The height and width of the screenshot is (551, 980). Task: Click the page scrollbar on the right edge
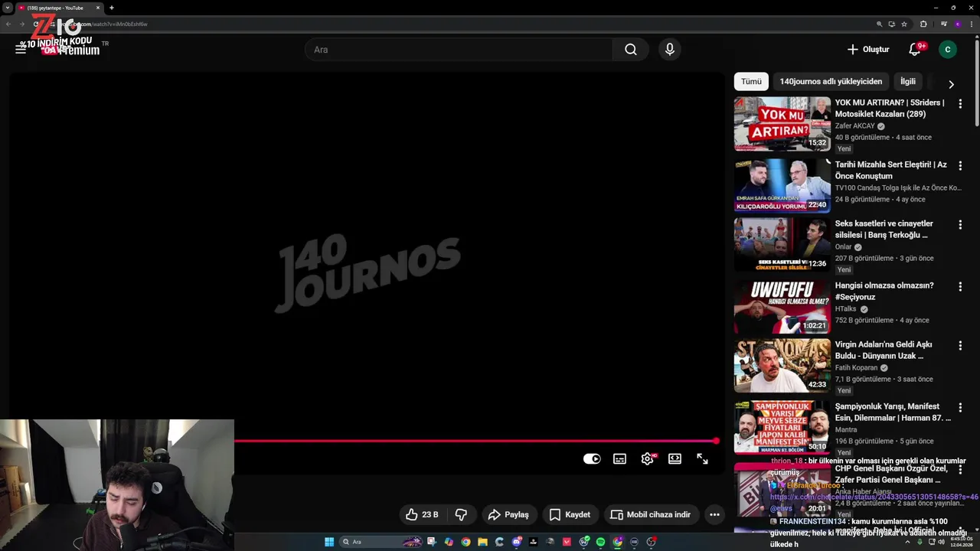click(x=976, y=84)
